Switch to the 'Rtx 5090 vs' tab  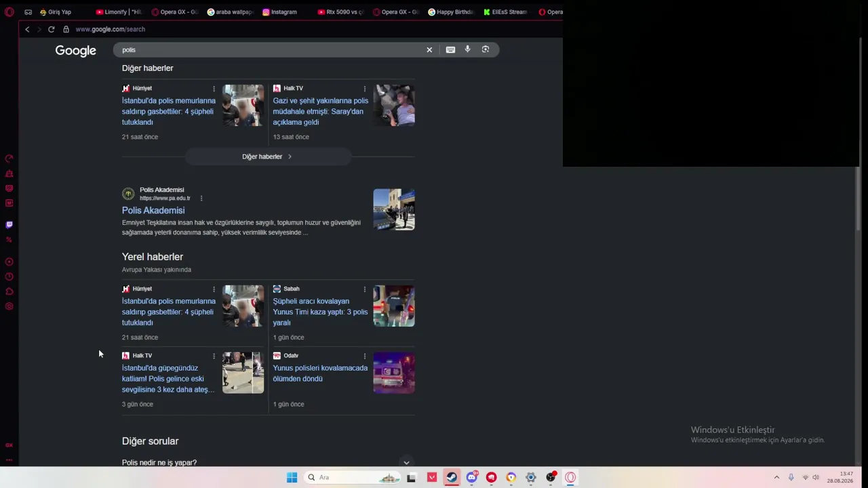341,12
